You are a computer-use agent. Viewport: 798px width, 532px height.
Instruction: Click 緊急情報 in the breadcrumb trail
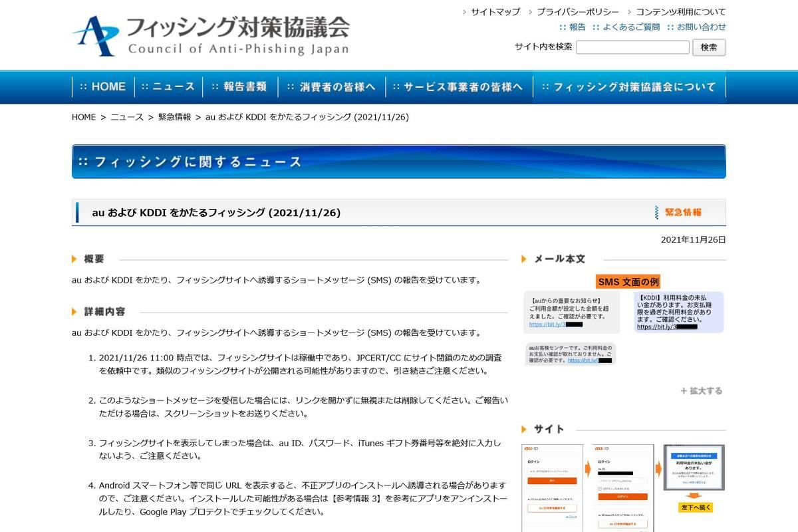pos(174,117)
